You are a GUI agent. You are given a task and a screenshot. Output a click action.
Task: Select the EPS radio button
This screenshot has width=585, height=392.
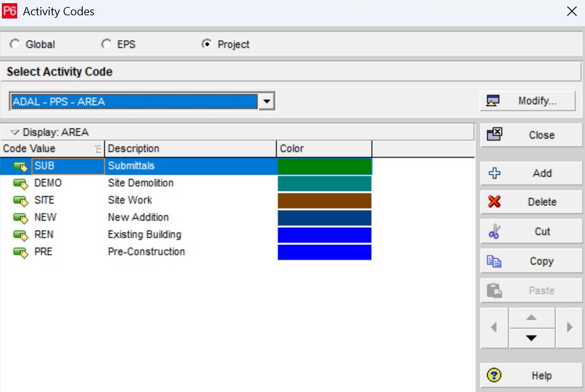[106, 45]
